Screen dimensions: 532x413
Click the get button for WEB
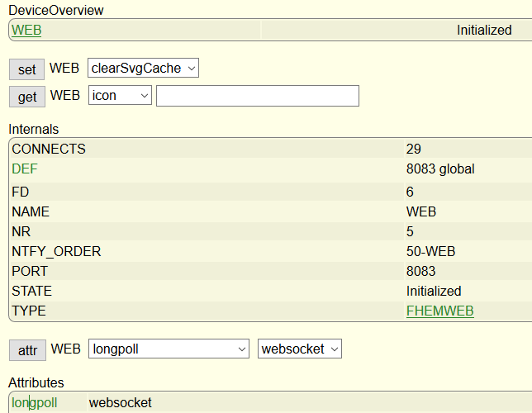[27, 97]
